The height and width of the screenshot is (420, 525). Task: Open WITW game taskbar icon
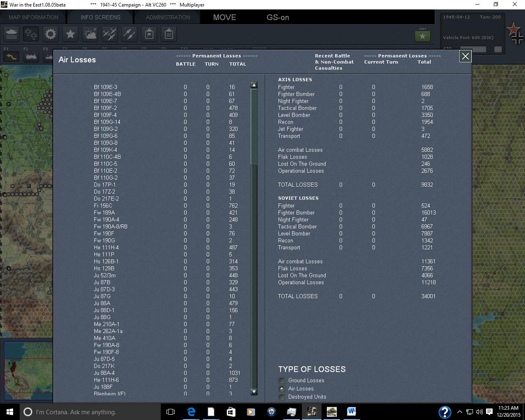pyautogui.click(x=331, y=412)
